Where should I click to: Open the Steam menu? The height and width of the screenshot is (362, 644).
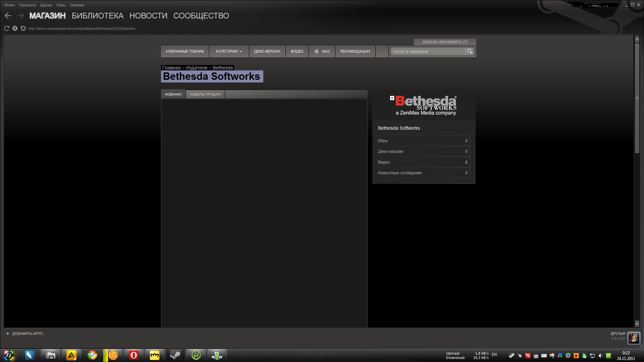pyautogui.click(x=9, y=5)
